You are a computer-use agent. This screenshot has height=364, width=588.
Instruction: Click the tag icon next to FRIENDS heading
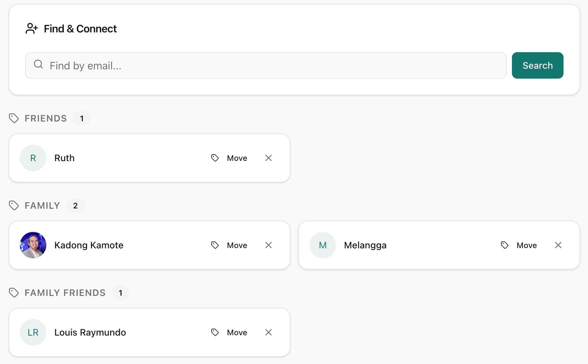[x=14, y=118]
